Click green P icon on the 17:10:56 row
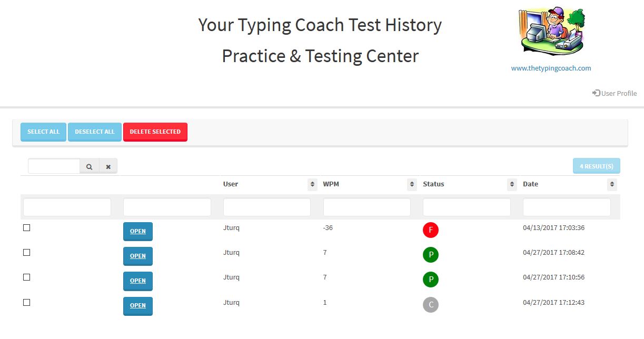The width and height of the screenshot is (644, 339). point(430,280)
